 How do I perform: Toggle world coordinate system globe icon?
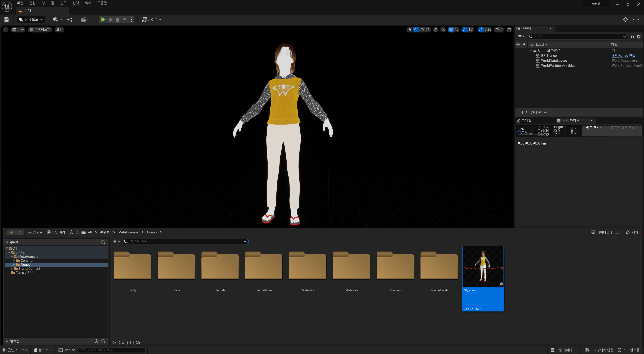click(436, 30)
